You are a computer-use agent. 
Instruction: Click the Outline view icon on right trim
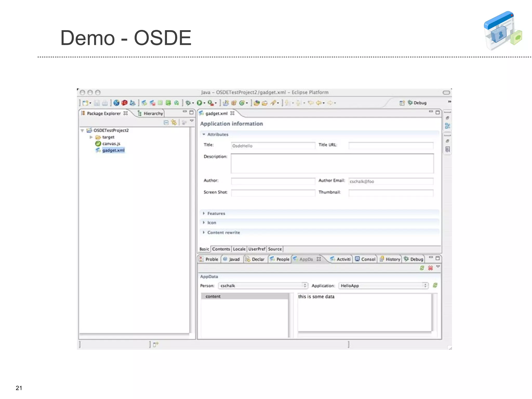(447, 126)
